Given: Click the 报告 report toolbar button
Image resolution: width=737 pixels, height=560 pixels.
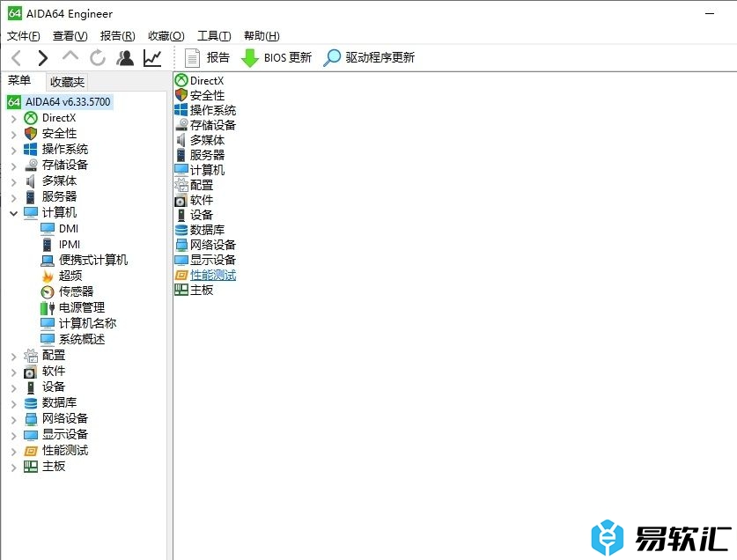Looking at the screenshot, I should [207, 58].
